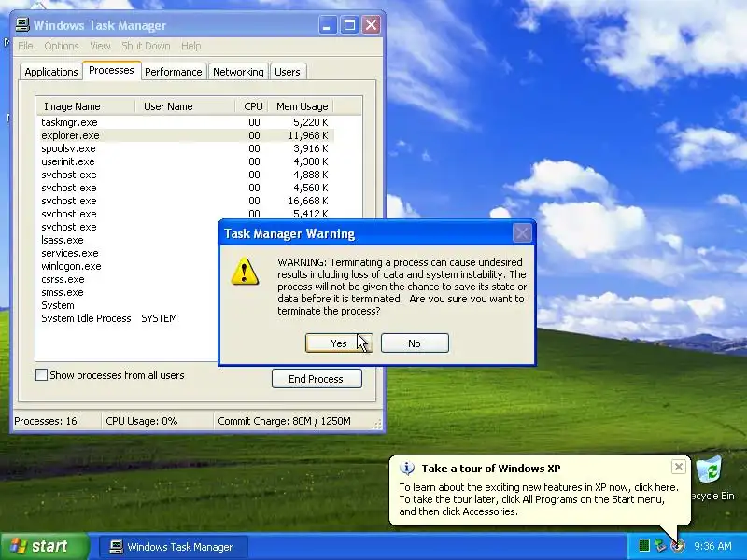Click the 5,220 K memory value
The image size is (747, 560).
click(x=311, y=122)
